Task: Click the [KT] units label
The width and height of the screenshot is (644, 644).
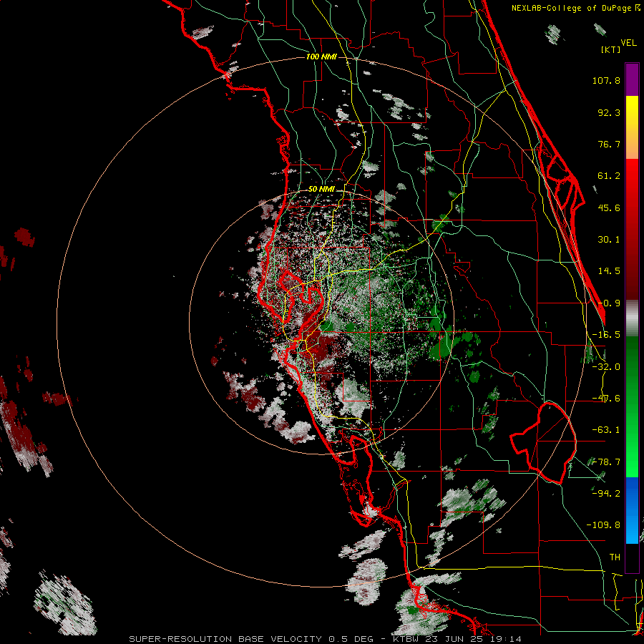Action: [611, 49]
